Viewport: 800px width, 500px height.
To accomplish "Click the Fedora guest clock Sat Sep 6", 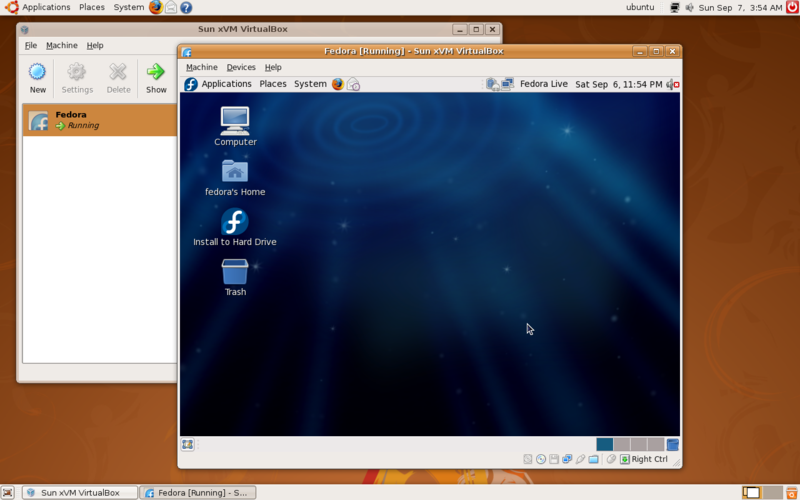I will (618, 84).
